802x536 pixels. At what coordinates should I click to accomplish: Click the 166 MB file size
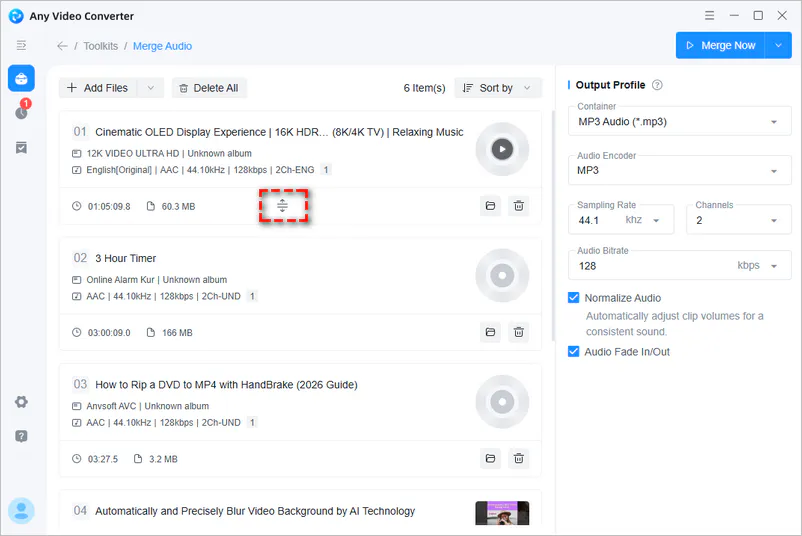(x=177, y=333)
